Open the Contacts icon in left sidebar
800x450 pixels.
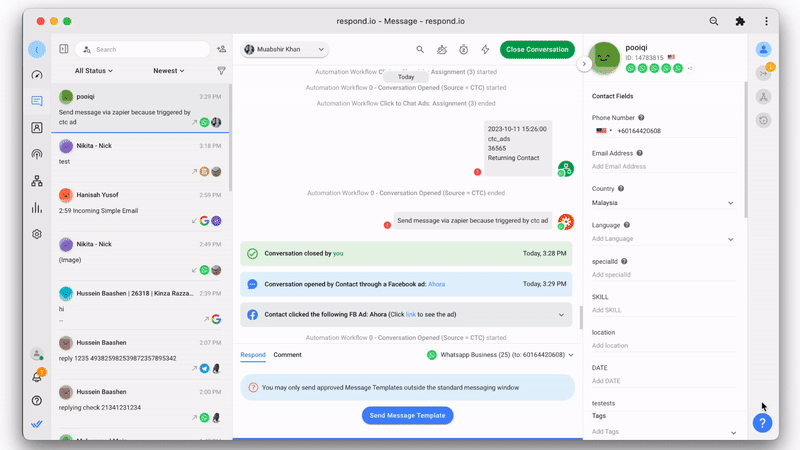pyautogui.click(x=37, y=128)
